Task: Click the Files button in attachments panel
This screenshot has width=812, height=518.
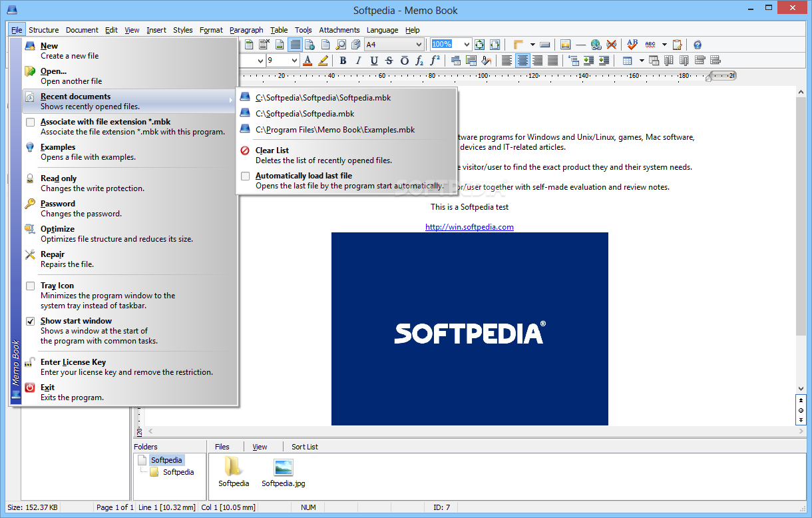Action: pos(222,447)
